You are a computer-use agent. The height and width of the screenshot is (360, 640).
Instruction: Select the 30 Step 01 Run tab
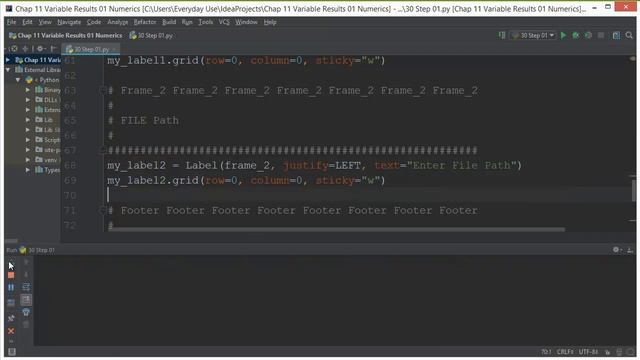pyautogui.click(x=37, y=250)
